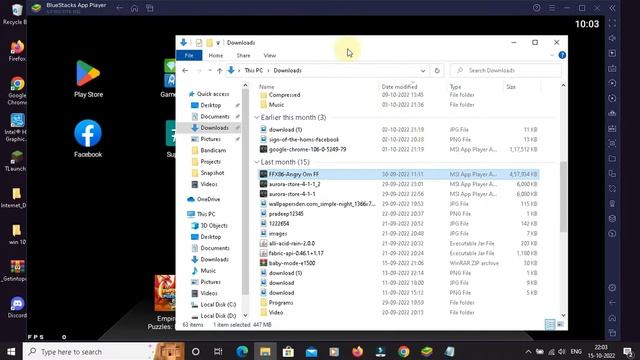Image resolution: width=640 pixels, height=360 pixels.
Task: Open the View ribbon tab
Action: point(270,55)
